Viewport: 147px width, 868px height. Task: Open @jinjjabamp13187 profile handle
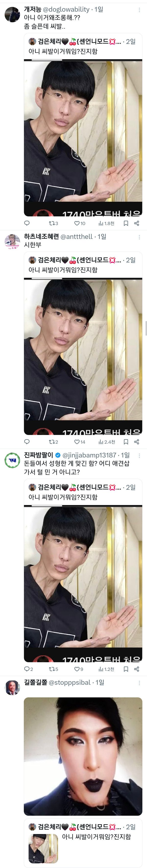(89, 455)
